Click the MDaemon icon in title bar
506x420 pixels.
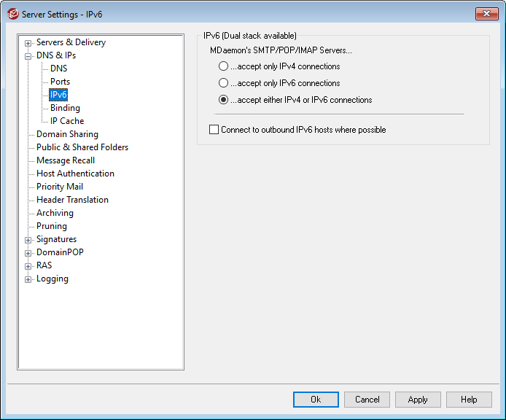pos(12,14)
